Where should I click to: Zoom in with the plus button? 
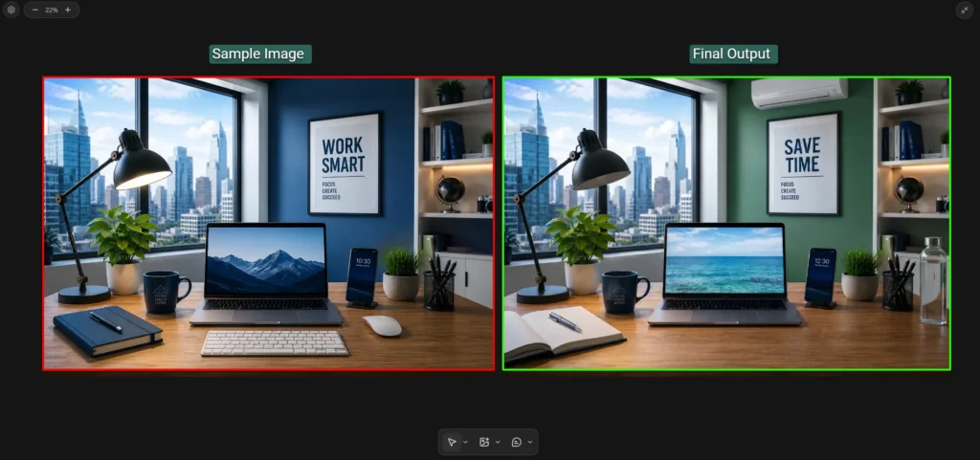pos(68,10)
